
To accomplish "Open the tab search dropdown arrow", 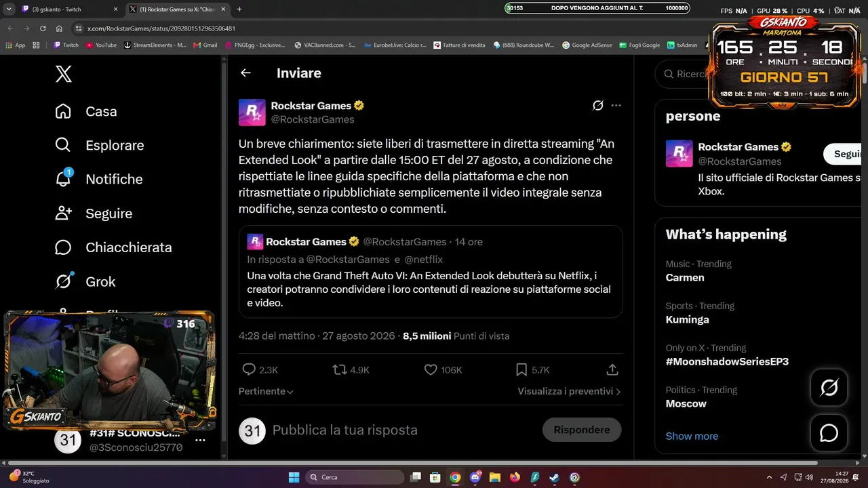I will [9, 9].
